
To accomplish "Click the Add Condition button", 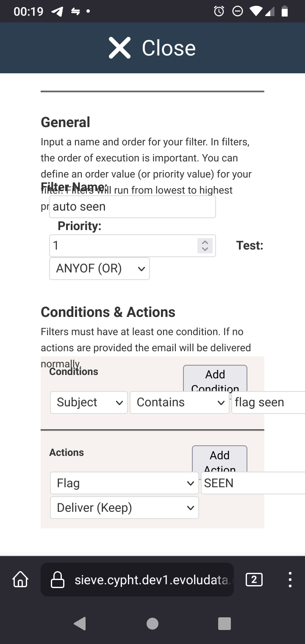I will (x=215, y=378).
